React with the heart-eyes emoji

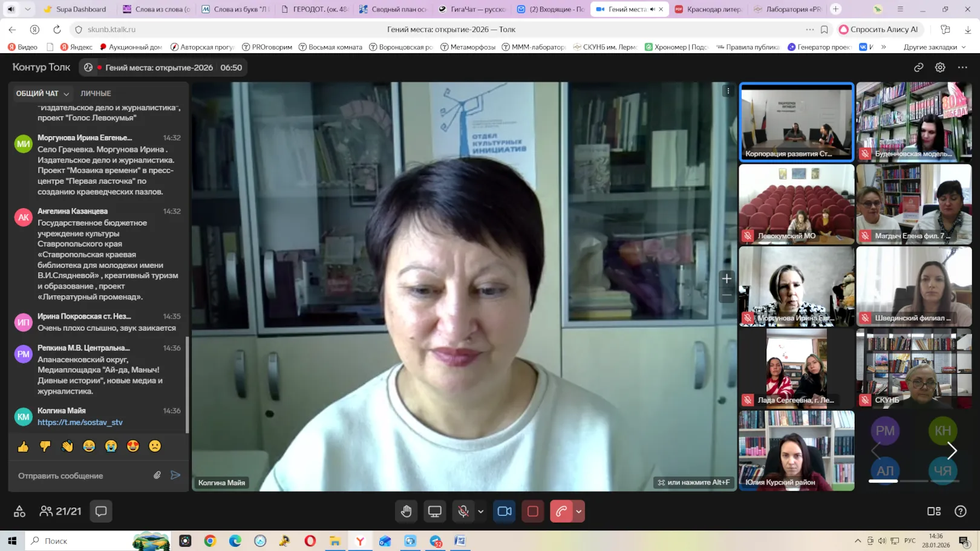(x=133, y=446)
